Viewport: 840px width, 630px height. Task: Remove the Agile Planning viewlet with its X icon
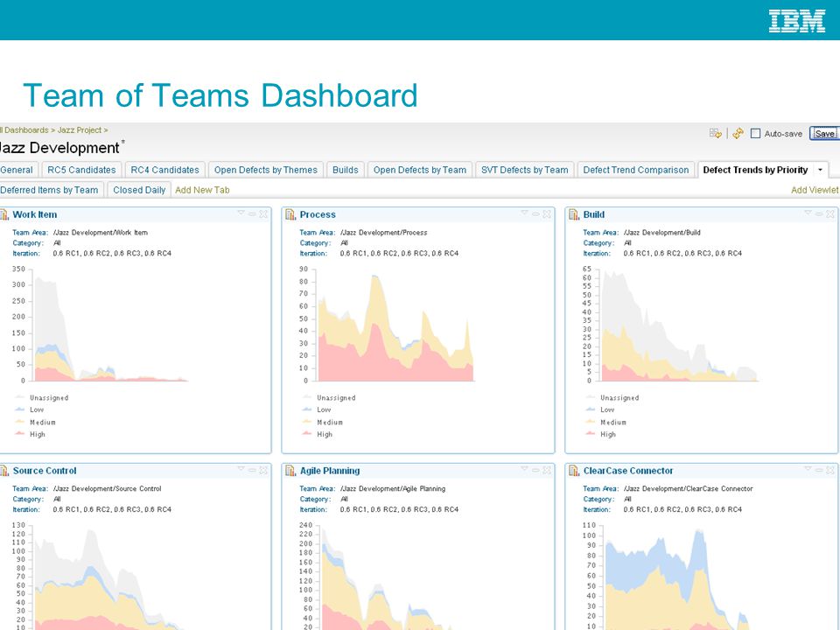pos(546,470)
